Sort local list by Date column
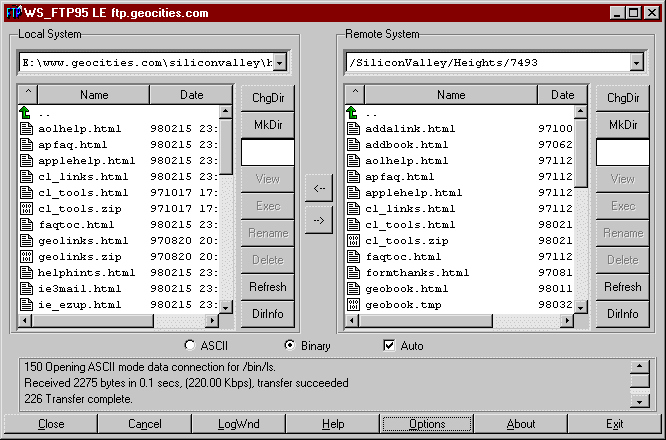The height and width of the screenshot is (440, 666). [x=192, y=94]
